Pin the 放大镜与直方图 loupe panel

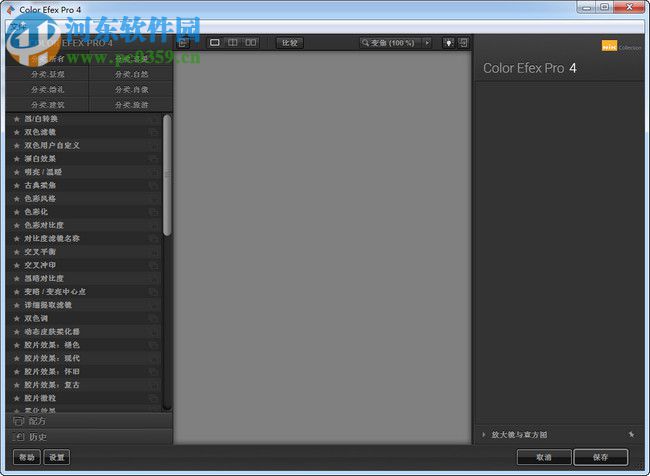631,434
